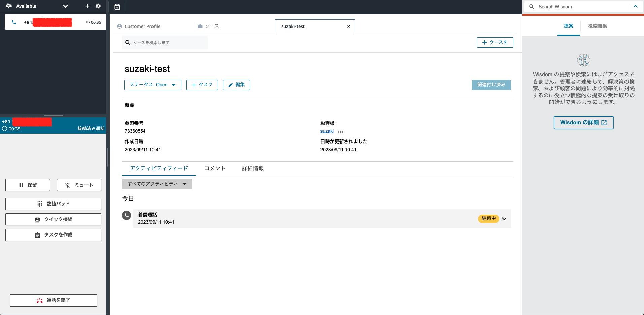Start a new contact with the plus icon
Screen dimensions: 644x315
[87, 6]
